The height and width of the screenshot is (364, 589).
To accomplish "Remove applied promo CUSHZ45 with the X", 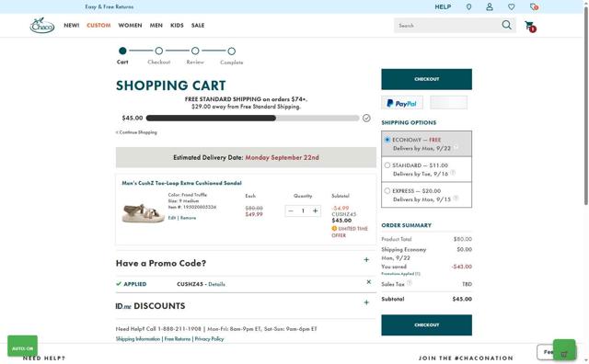I will point(368,282).
